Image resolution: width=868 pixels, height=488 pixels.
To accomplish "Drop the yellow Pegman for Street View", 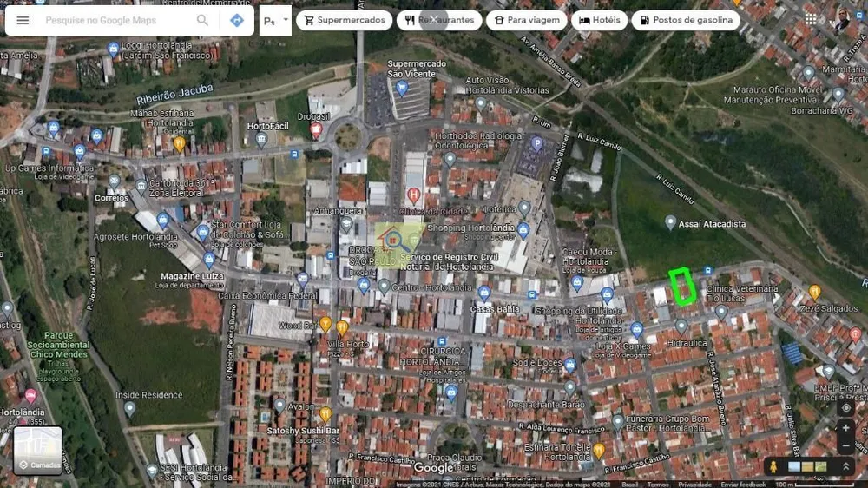I will click(x=773, y=466).
